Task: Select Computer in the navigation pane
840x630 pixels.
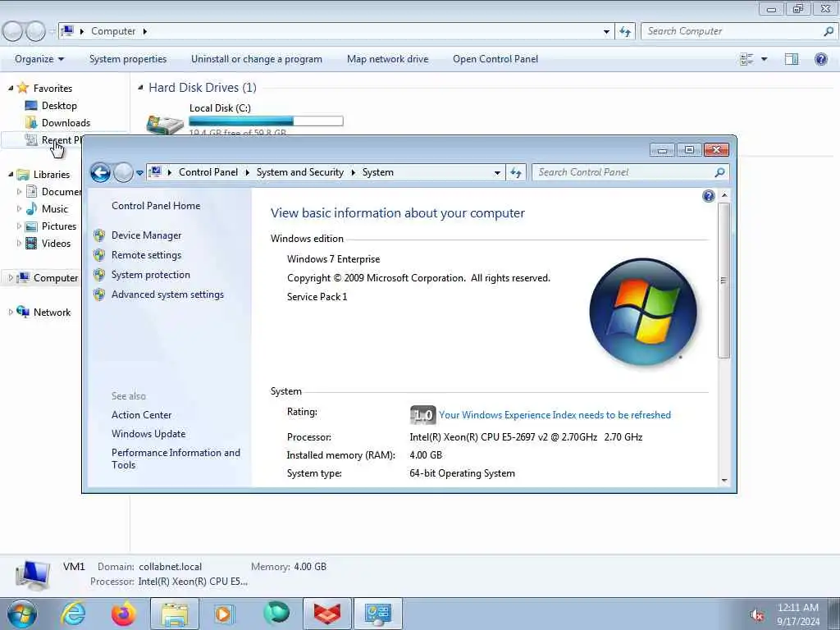Action: pyautogui.click(x=48, y=277)
